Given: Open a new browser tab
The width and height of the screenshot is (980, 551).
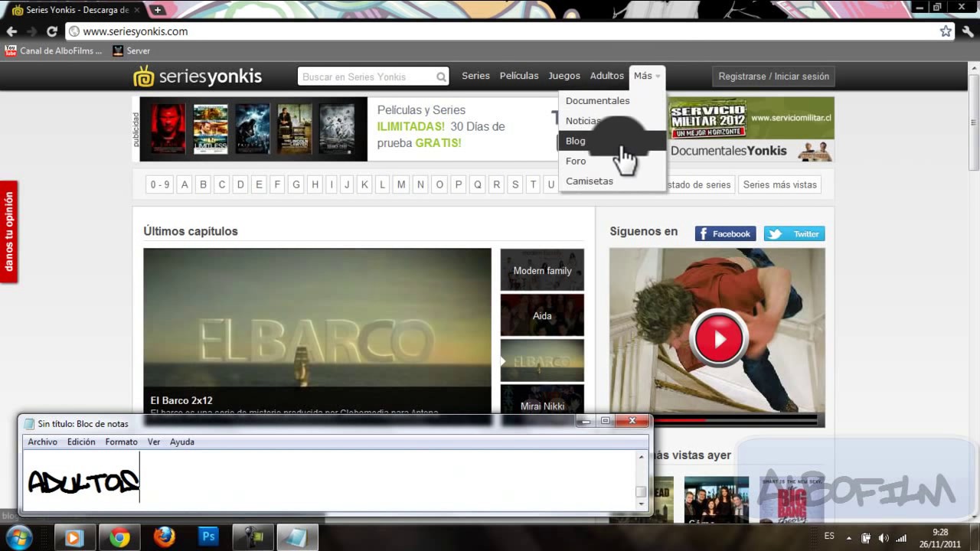Looking at the screenshot, I should [157, 10].
